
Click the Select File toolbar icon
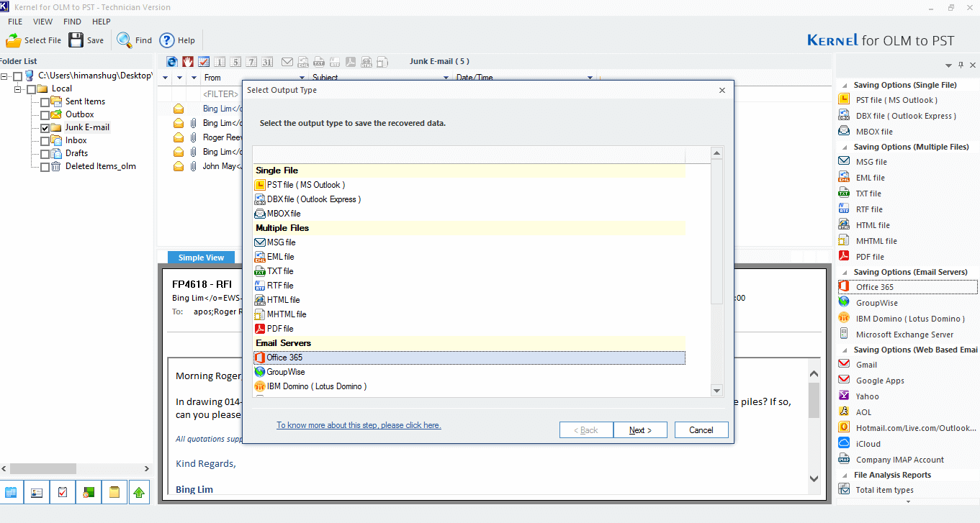14,40
